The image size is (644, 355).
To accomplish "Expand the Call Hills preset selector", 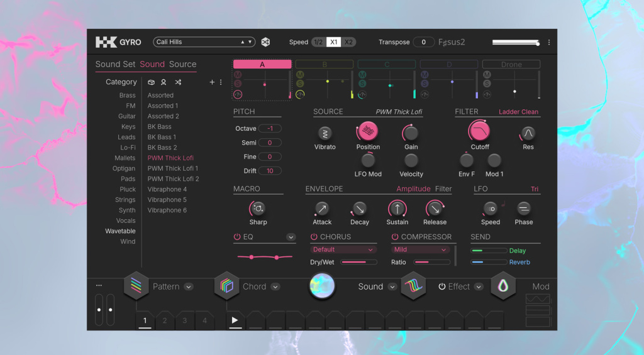I will [204, 42].
